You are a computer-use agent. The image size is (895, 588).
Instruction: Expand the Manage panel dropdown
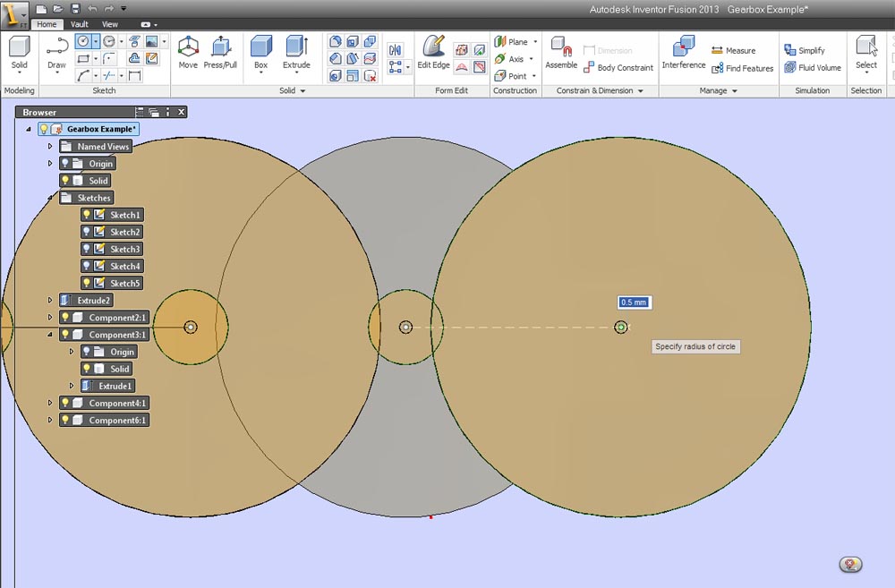[735, 90]
